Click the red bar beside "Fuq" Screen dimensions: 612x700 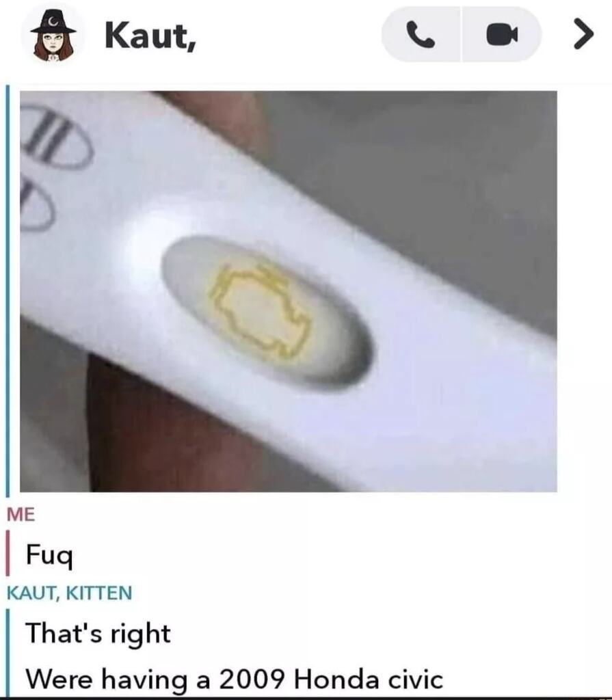[8, 552]
